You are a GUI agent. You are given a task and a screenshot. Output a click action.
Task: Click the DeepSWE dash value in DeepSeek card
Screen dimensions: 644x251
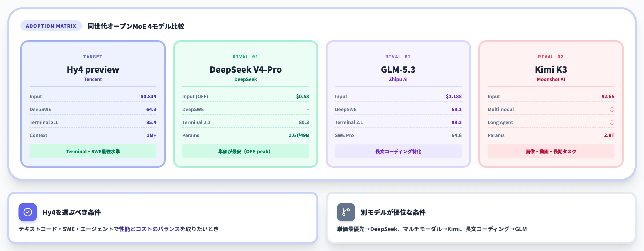pos(308,109)
